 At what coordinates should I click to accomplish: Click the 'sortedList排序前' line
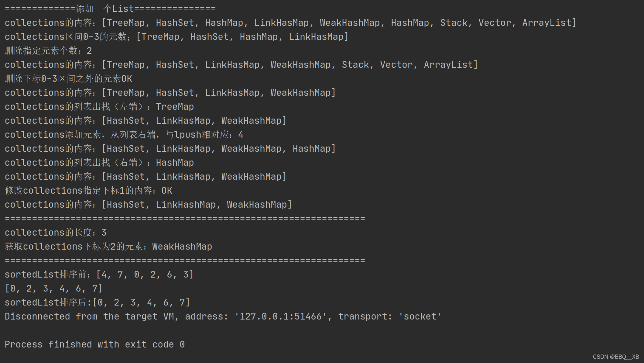coord(99,275)
